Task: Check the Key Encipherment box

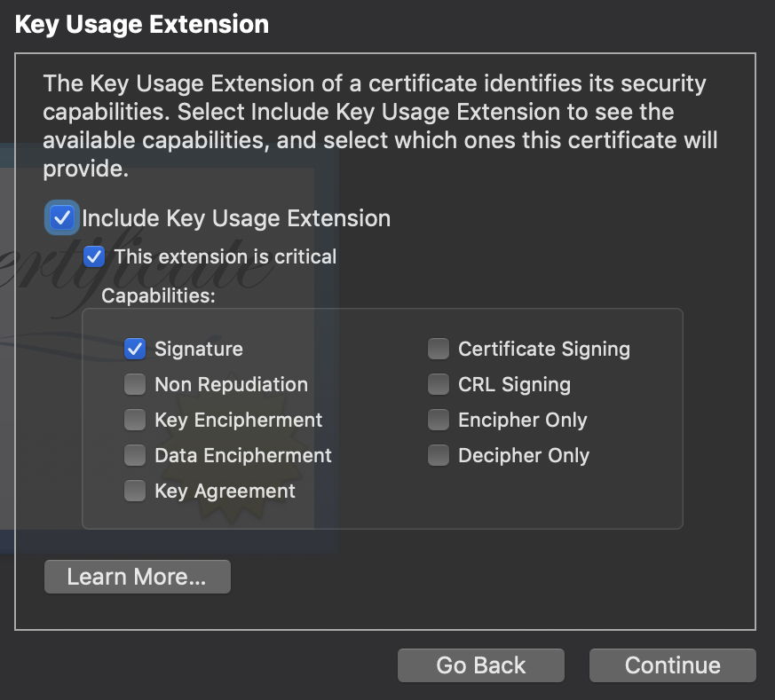Action: pos(135,421)
